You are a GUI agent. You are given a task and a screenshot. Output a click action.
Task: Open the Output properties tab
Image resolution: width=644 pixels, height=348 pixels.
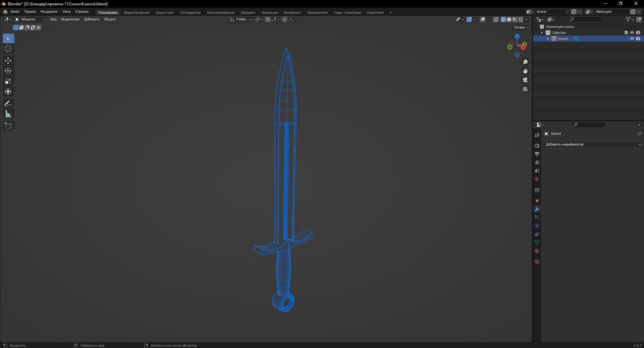537,154
